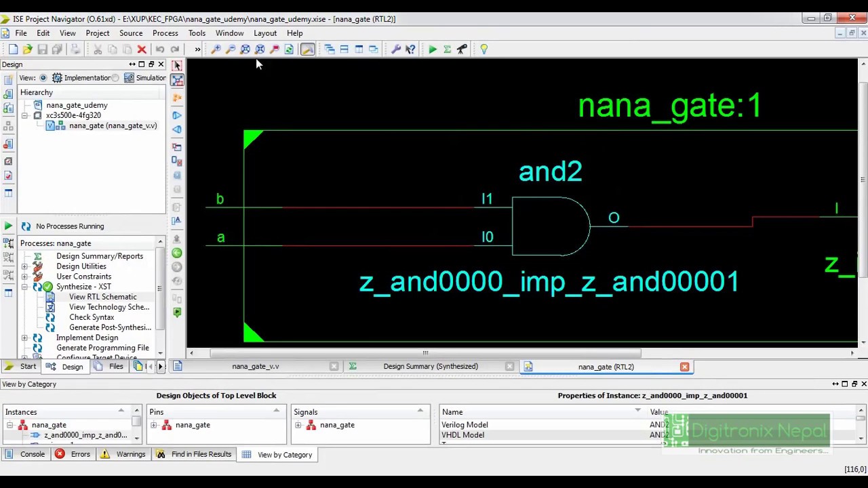The image size is (868, 488).
Task: Click the telescope toolbar icon
Action: 462,49
